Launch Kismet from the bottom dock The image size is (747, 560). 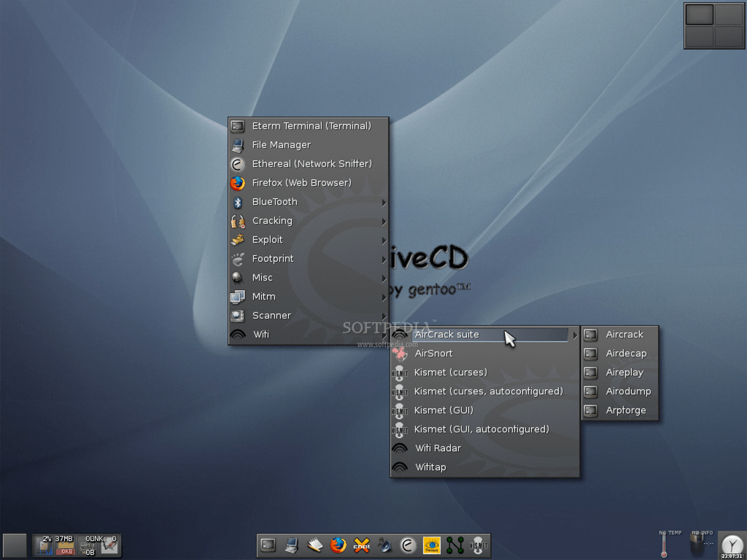pyautogui.click(x=479, y=546)
